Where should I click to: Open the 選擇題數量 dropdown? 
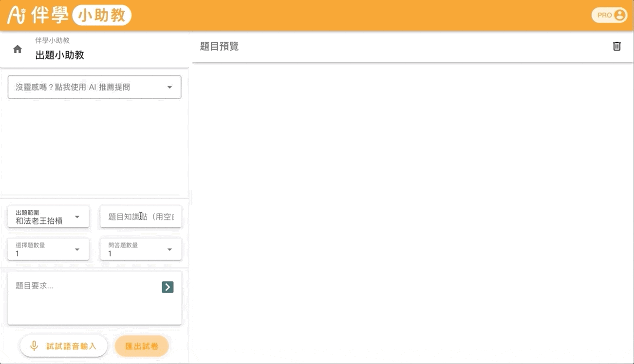[48, 249]
